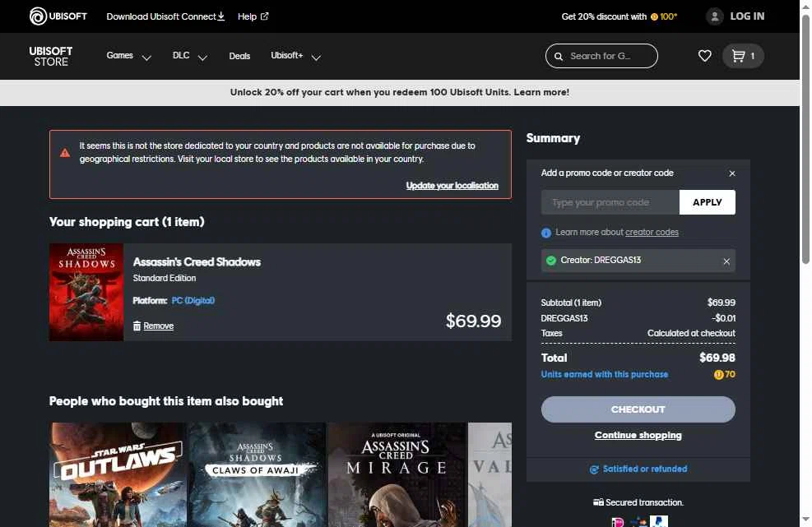The image size is (812, 527).
Task: Click the $69.98 total value
Action: coord(717,358)
